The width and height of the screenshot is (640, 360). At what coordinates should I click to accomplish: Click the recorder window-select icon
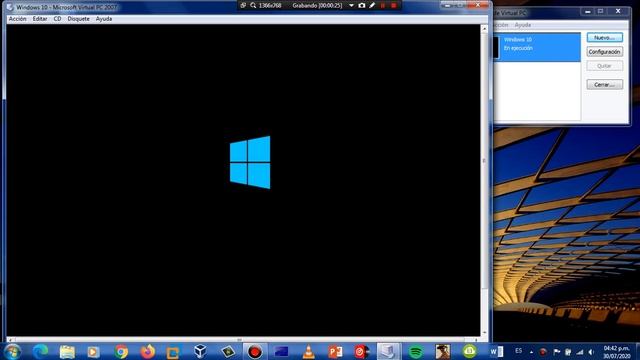243,5
